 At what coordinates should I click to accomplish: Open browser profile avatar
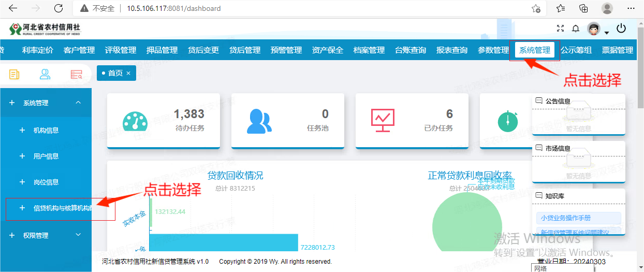607,8
